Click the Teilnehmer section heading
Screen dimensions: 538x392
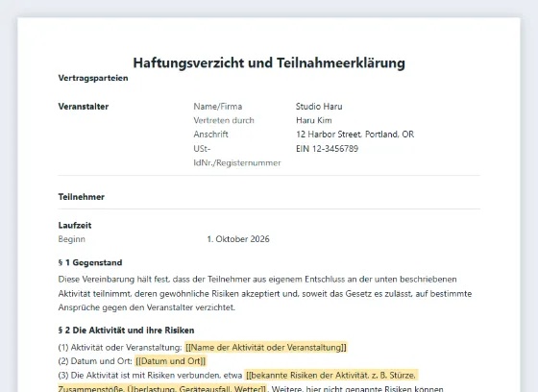82,197
